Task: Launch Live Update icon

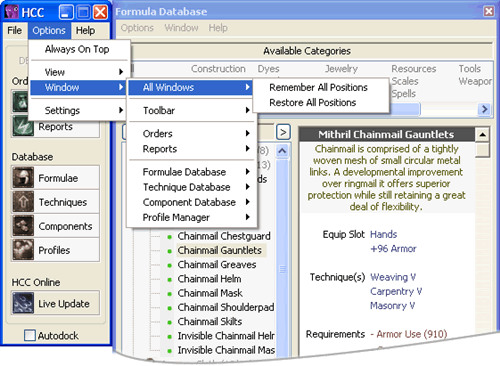Action: click(23, 303)
